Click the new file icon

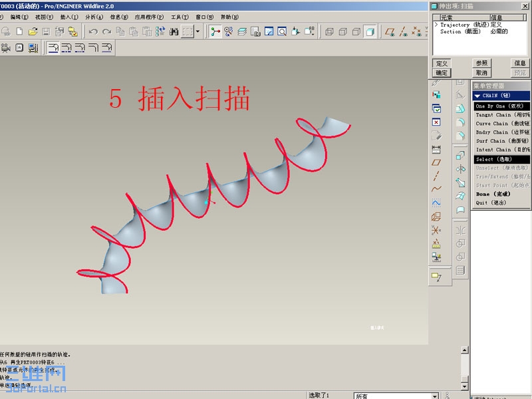pyautogui.click(x=19, y=31)
